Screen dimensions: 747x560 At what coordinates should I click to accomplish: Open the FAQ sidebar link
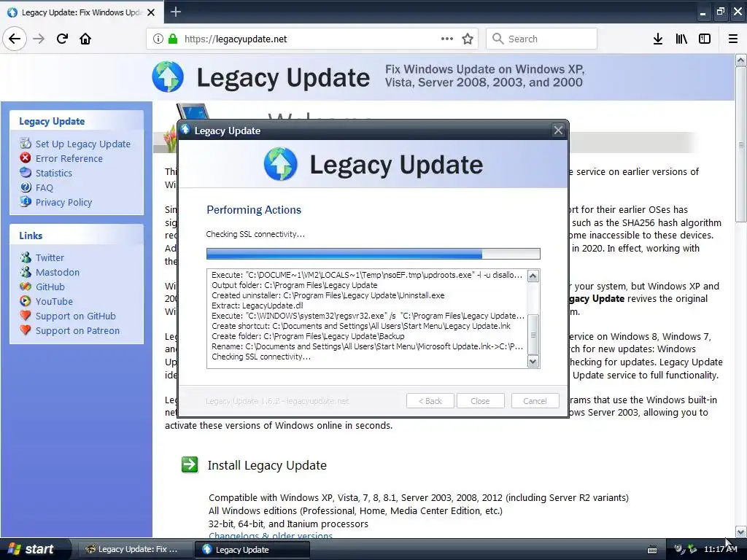pyautogui.click(x=44, y=187)
